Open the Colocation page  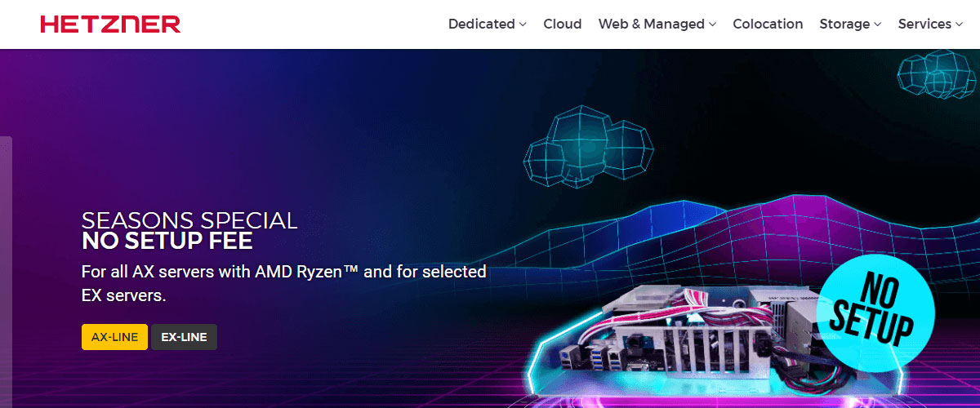(768, 24)
